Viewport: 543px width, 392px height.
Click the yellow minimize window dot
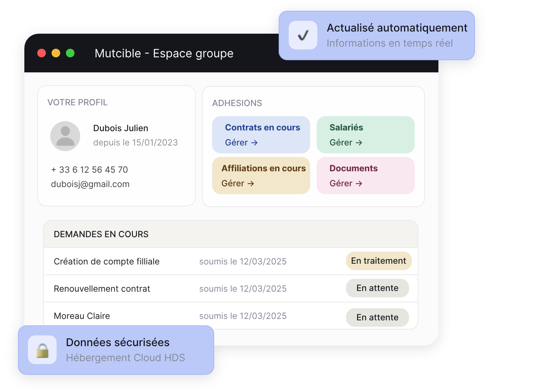tap(56, 53)
